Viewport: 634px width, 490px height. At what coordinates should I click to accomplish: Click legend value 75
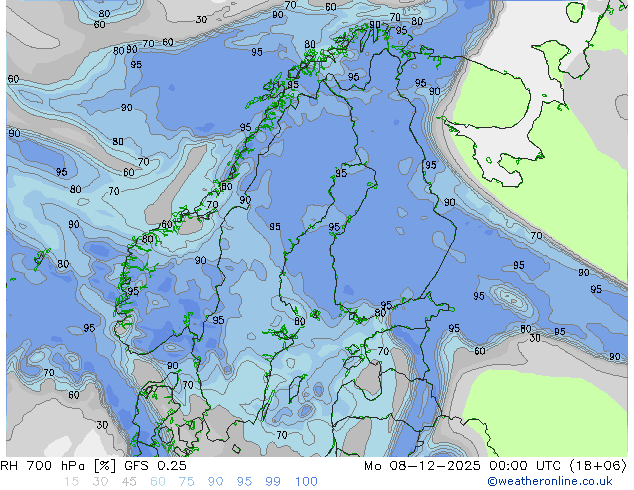pyautogui.click(x=186, y=482)
